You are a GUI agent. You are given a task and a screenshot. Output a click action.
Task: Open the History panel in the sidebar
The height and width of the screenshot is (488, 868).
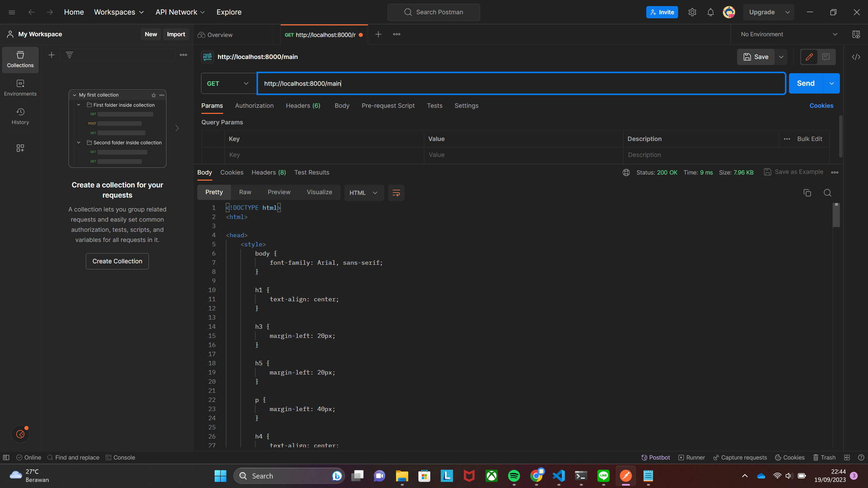tap(20, 116)
